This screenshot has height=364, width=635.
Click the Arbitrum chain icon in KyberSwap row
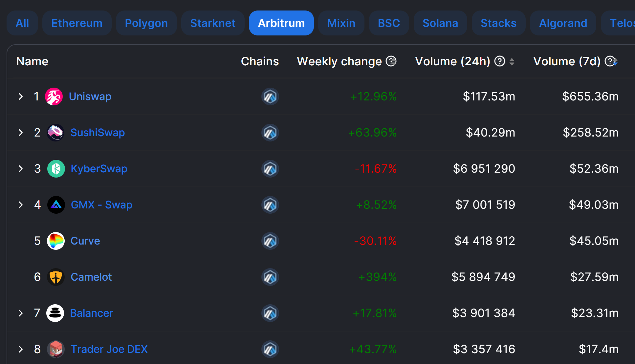[270, 169]
